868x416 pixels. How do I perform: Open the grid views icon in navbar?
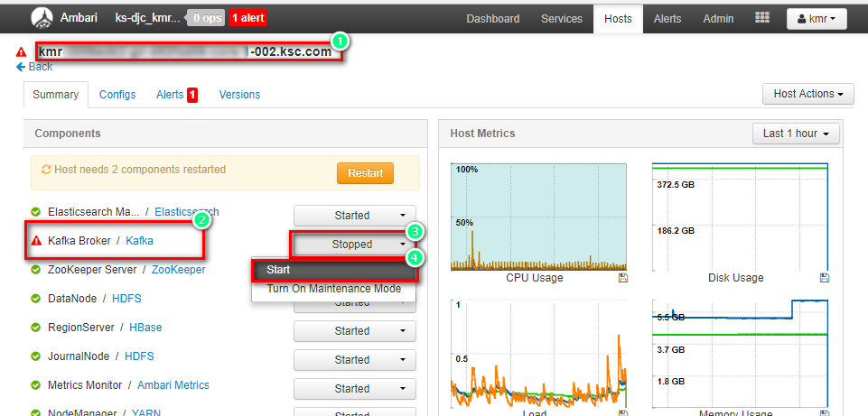[762, 18]
